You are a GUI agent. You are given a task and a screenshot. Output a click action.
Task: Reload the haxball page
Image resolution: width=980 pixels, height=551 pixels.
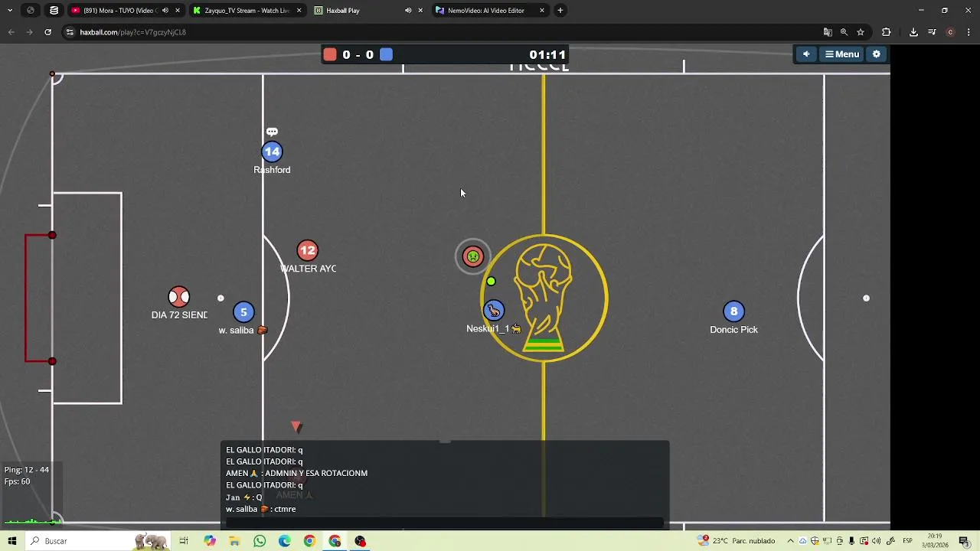point(47,32)
